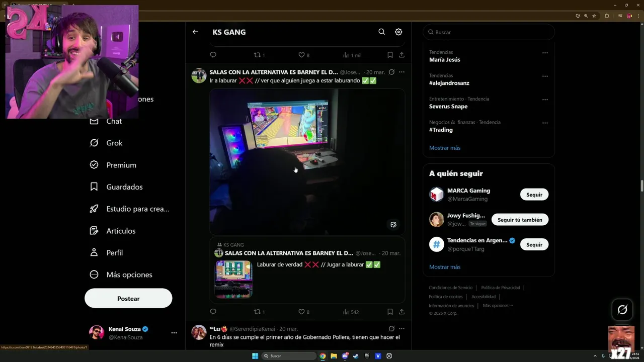Reply to the post with 1 mil views
The height and width of the screenshot is (362, 644).
tap(213, 55)
